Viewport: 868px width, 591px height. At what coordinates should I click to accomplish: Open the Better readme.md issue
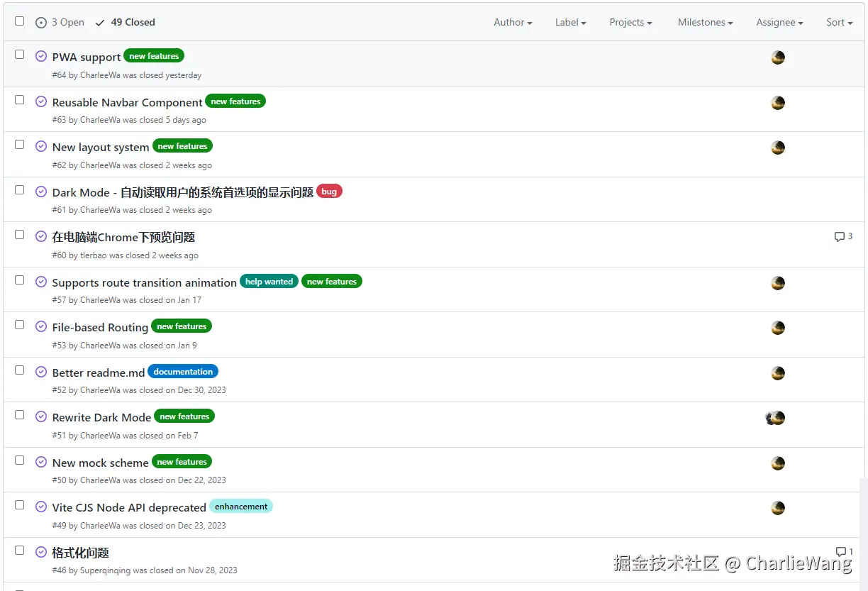coord(98,372)
